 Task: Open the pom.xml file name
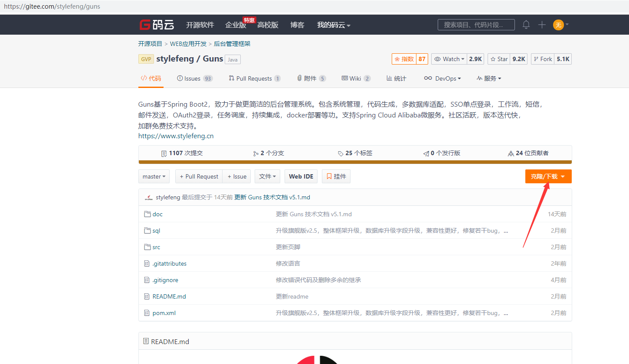coord(164,313)
